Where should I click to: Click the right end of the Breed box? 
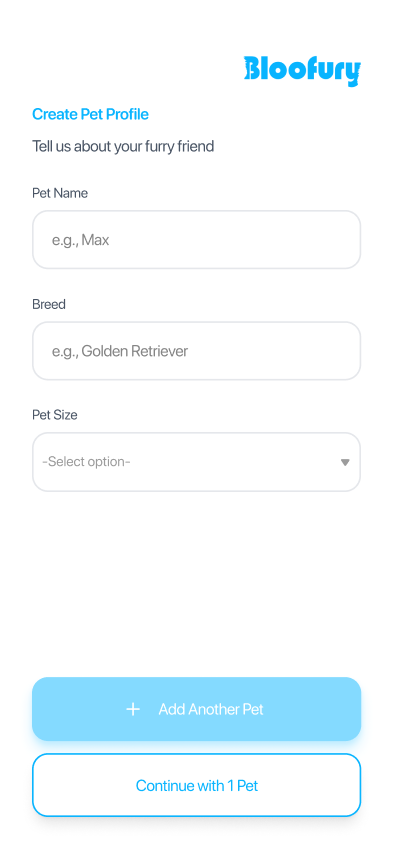coord(348,350)
